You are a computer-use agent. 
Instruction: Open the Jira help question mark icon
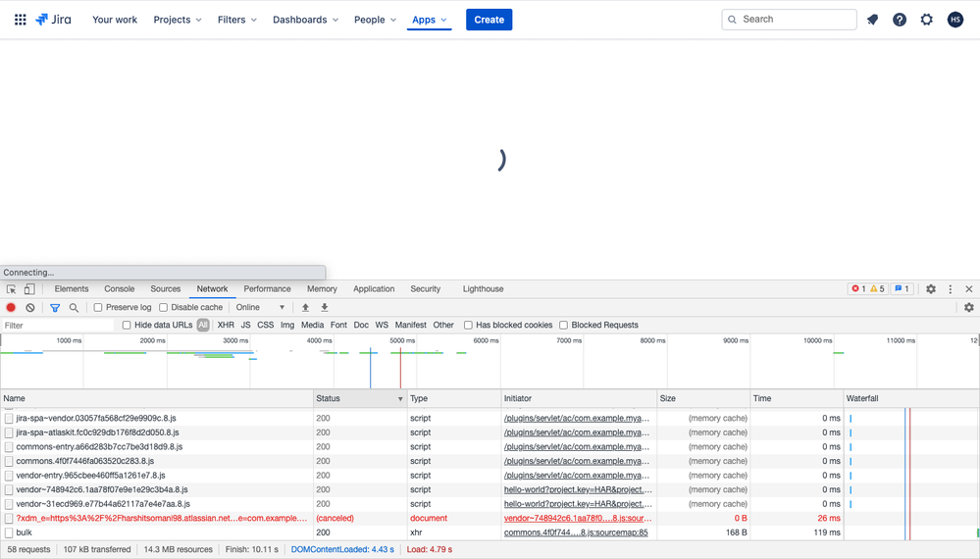click(900, 20)
